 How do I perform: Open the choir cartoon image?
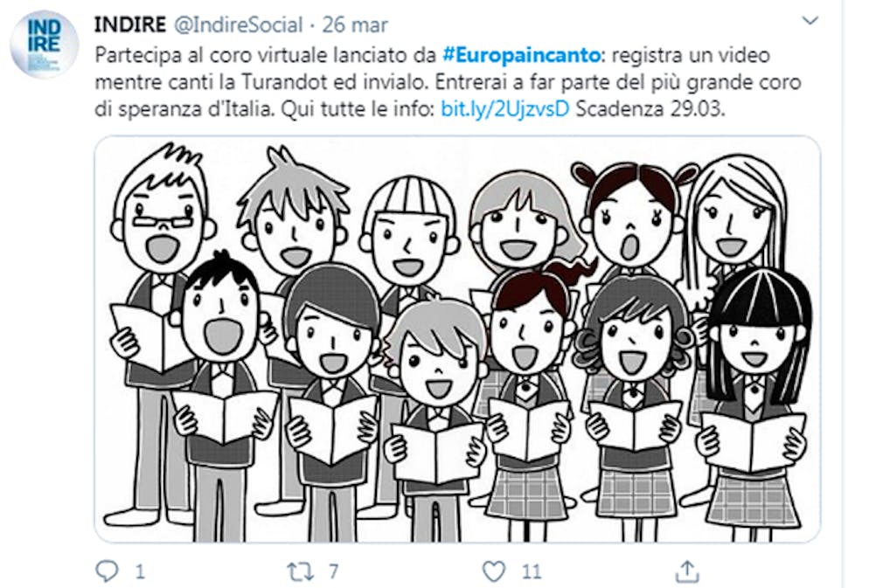[x=457, y=339]
